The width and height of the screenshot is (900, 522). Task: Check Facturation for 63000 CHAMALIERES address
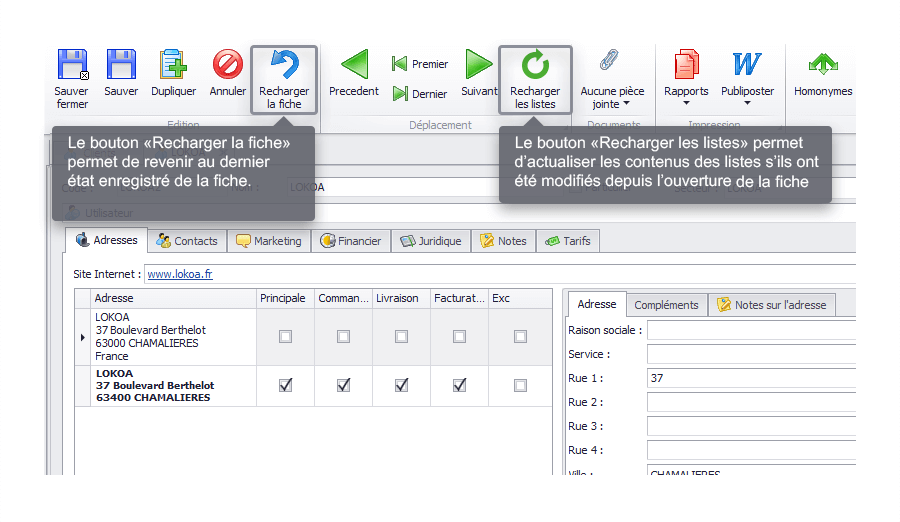click(459, 337)
